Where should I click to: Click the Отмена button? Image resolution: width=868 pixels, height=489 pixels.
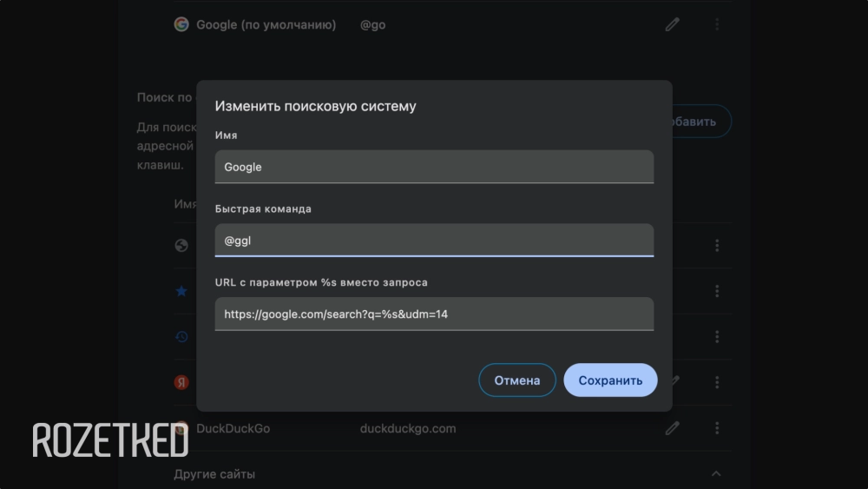pos(517,380)
